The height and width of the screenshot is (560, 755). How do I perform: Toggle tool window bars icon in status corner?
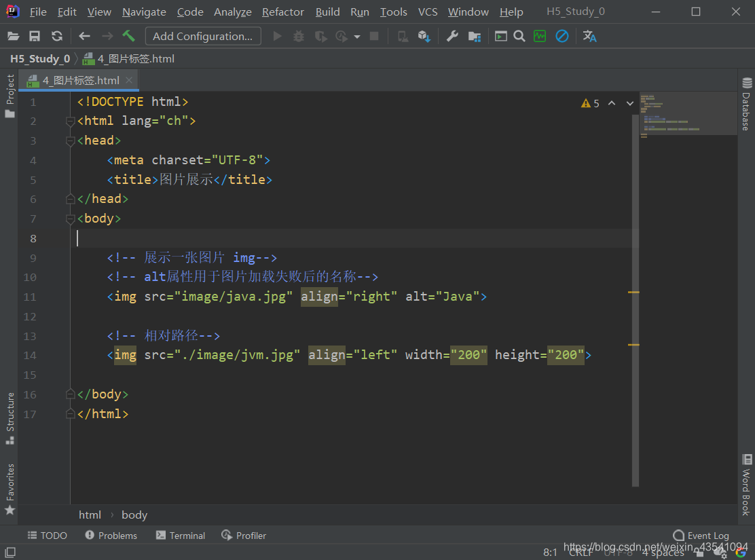coord(10,552)
